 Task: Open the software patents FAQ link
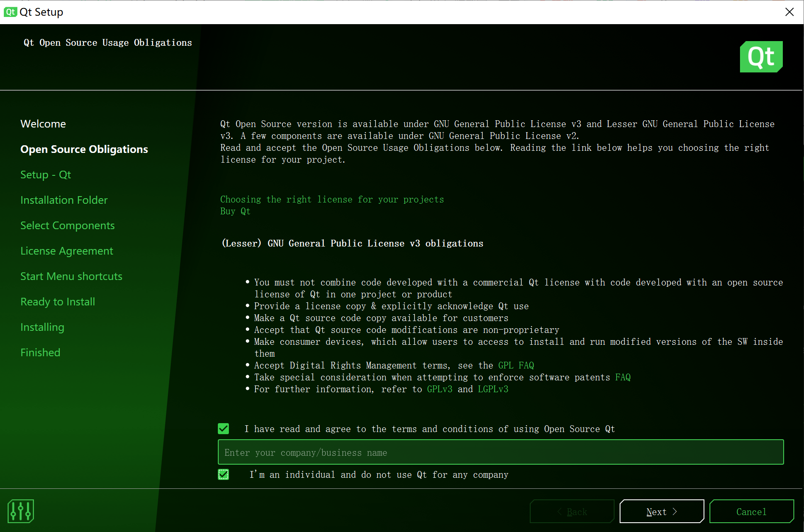[623, 377]
